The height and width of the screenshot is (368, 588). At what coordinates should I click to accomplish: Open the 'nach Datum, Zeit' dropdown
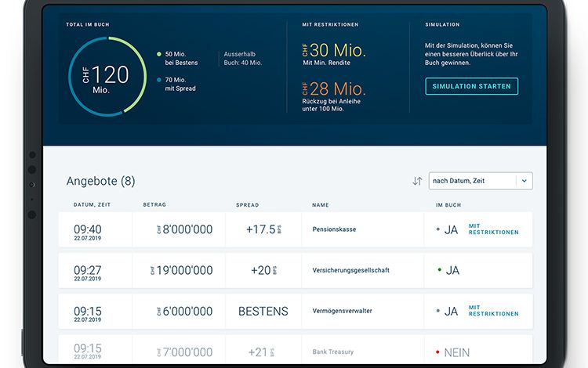click(472, 181)
